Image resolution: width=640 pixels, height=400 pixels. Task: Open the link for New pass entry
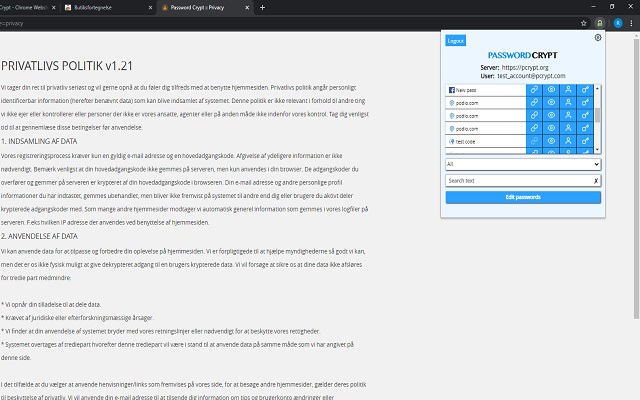pos(535,90)
